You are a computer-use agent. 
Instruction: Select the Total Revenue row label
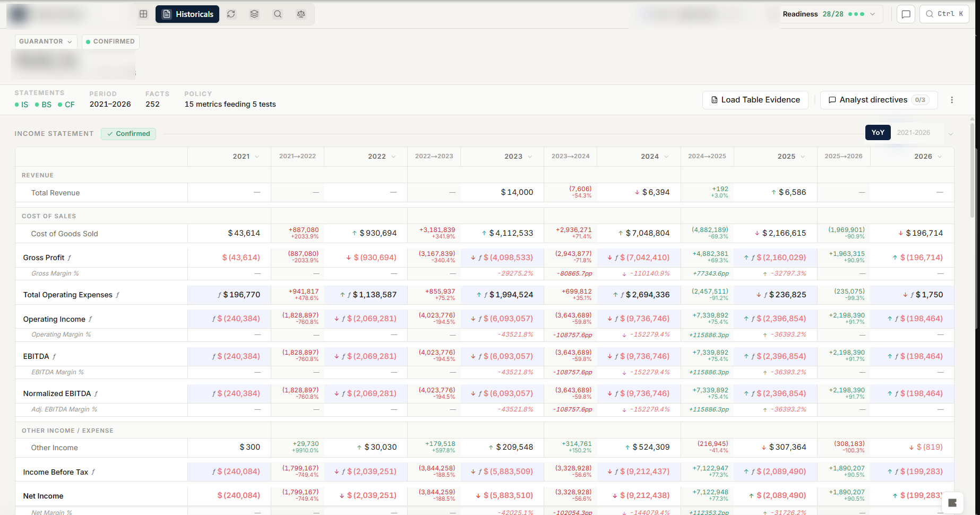55,193
